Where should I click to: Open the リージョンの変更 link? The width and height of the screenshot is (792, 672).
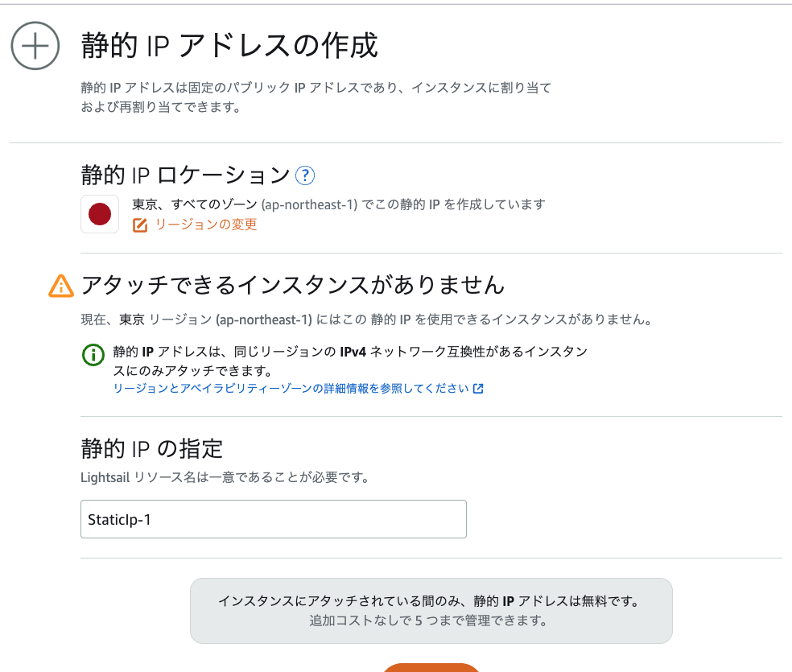coord(206,225)
